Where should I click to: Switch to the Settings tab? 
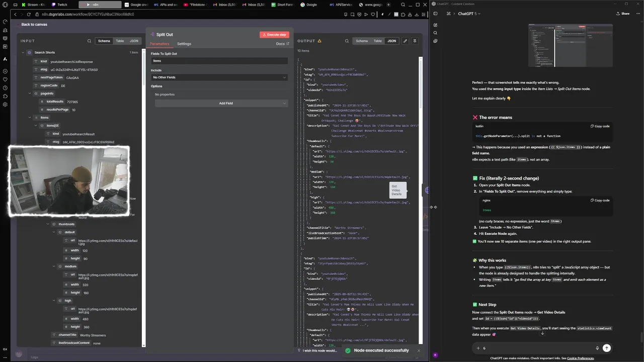(x=184, y=44)
